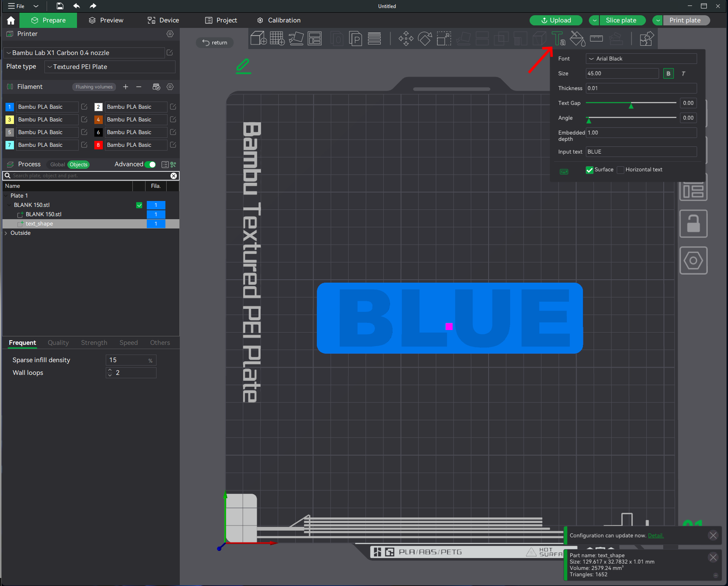Expand the Outside tree item
The width and height of the screenshot is (728, 586).
pos(6,233)
